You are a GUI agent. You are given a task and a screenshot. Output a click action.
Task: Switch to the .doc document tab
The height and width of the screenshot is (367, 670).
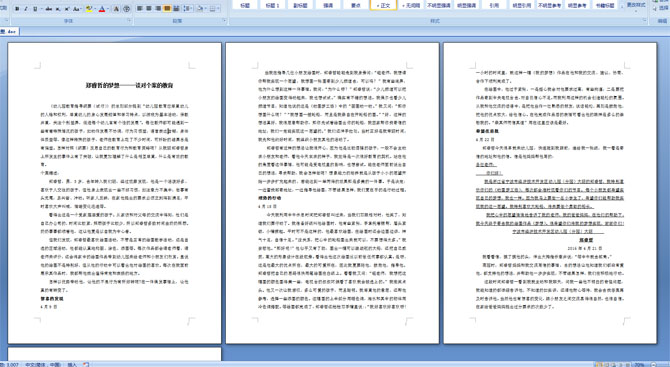(x=9, y=32)
